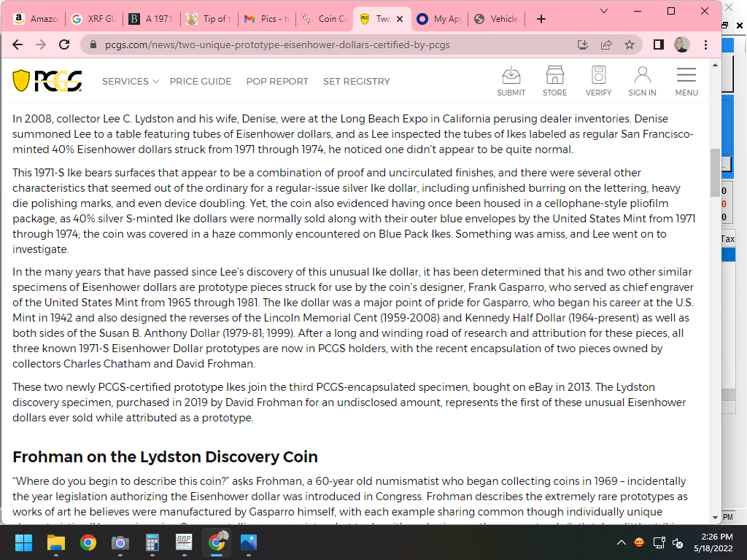Reload the current page
This screenshot has width=747, height=560.
pyautogui.click(x=64, y=44)
